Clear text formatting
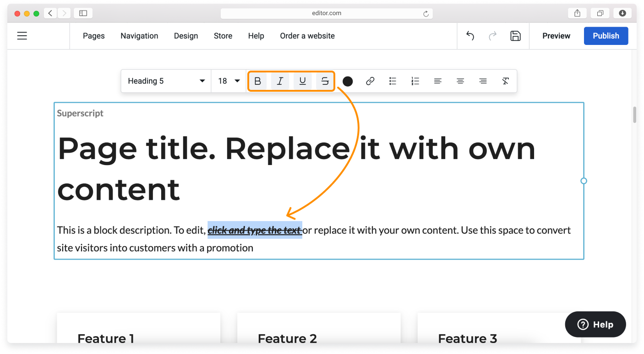This screenshot has width=644, height=354. 505,81
